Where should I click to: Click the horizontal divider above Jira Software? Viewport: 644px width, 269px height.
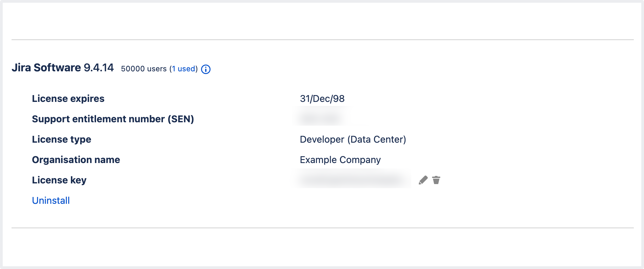322,40
